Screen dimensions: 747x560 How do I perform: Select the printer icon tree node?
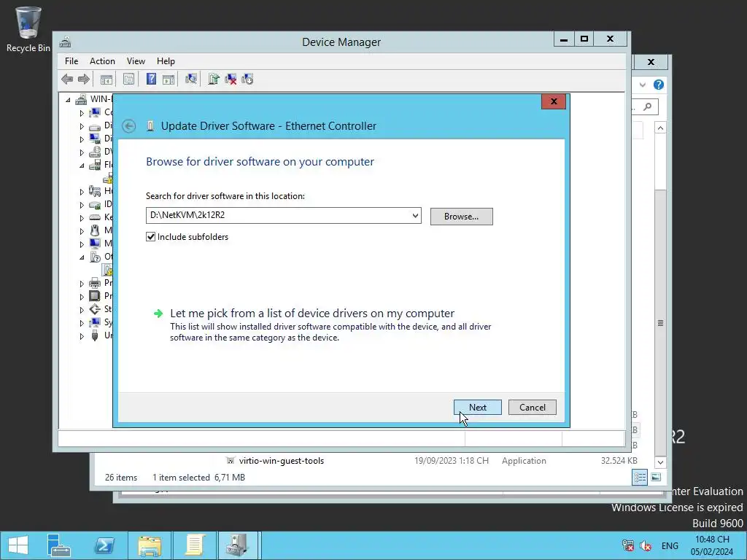pyautogui.click(x=96, y=283)
